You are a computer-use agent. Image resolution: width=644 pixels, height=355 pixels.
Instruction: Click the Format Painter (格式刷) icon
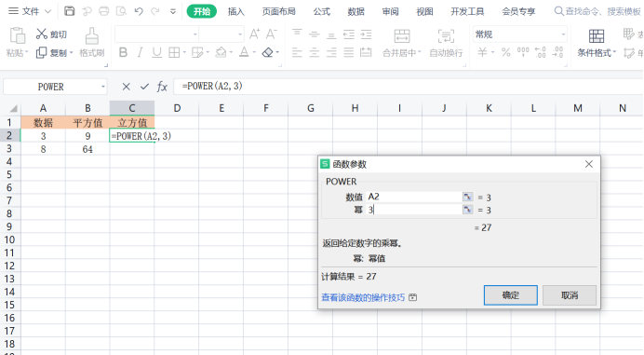coord(91,36)
